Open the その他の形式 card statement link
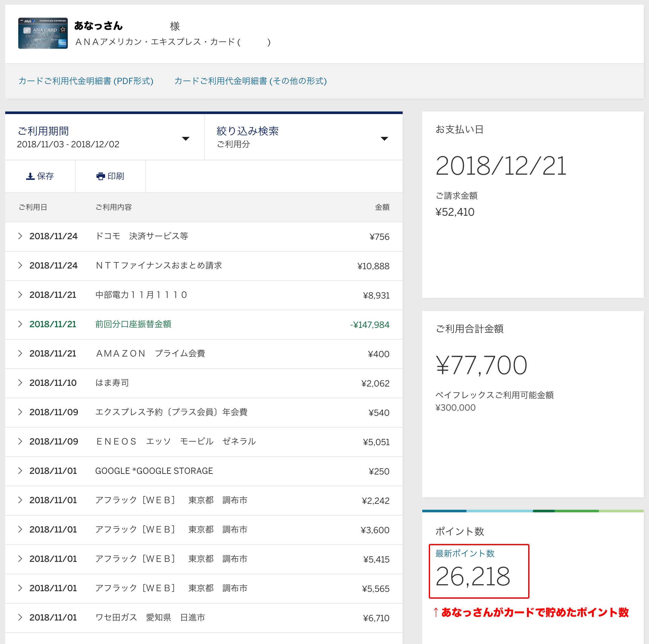The width and height of the screenshot is (649, 644). tap(251, 81)
